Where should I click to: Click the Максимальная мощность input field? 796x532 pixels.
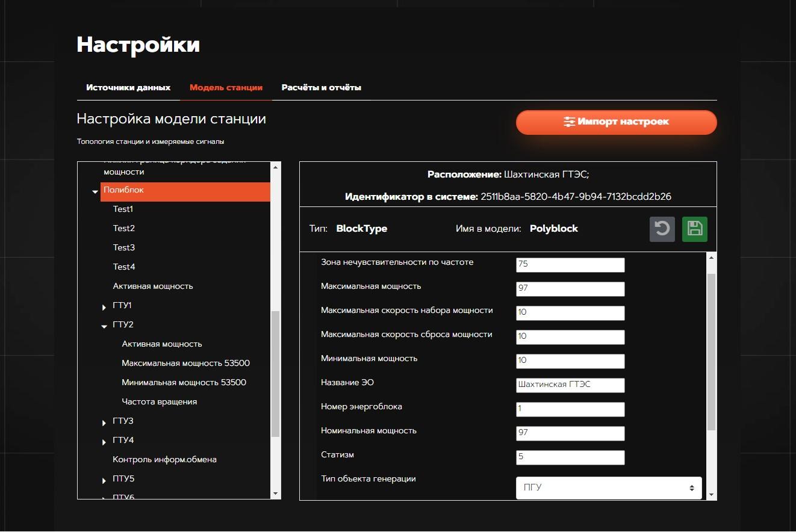570,288
